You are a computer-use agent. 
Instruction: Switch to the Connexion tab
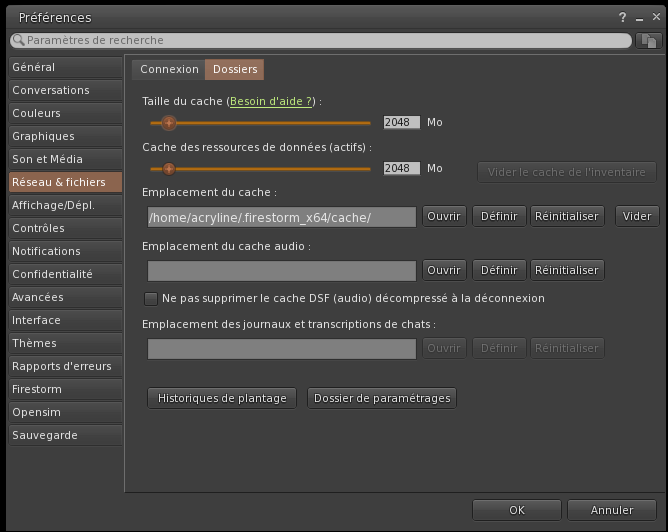coord(169,69)
